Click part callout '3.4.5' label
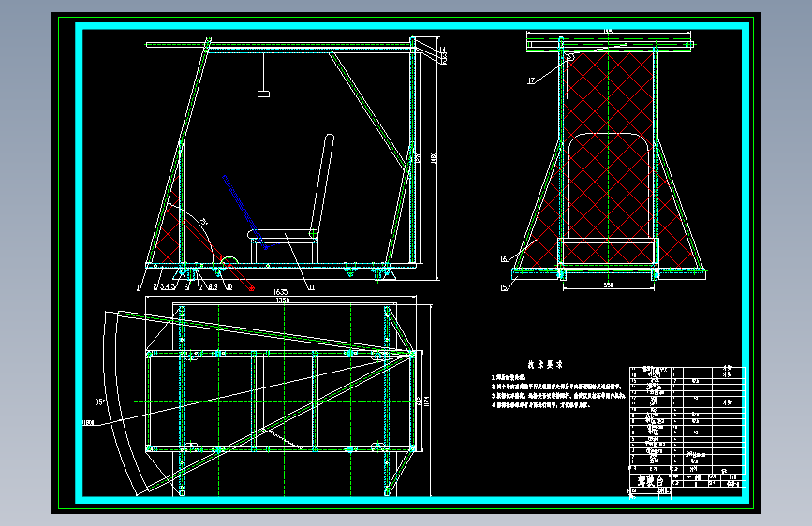812x526 pixels. tap(168, 286)
